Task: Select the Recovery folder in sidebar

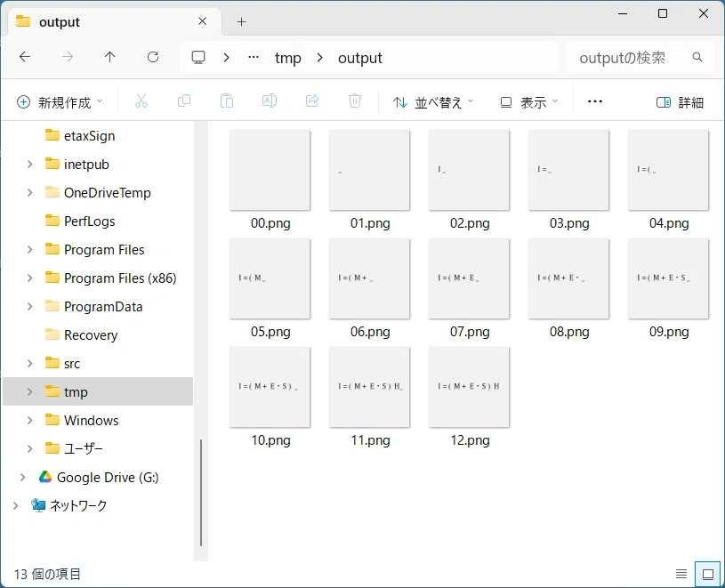Action: click(91, 335)
